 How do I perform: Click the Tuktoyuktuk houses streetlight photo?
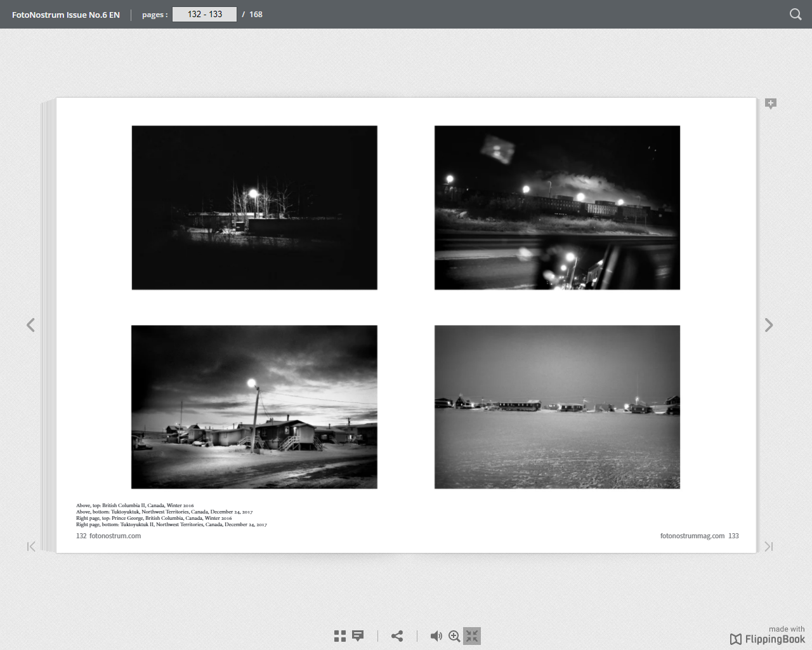(x=254, y=407)
